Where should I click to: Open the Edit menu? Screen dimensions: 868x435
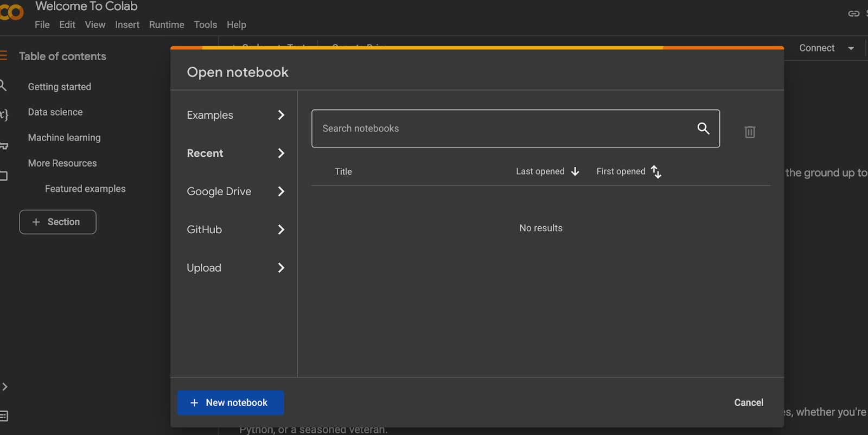click(67, 24)
